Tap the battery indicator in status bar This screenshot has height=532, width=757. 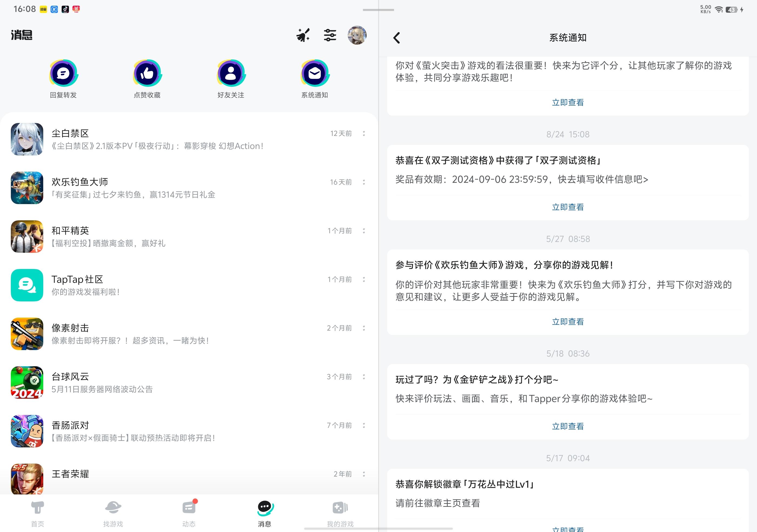click(732, 9)
